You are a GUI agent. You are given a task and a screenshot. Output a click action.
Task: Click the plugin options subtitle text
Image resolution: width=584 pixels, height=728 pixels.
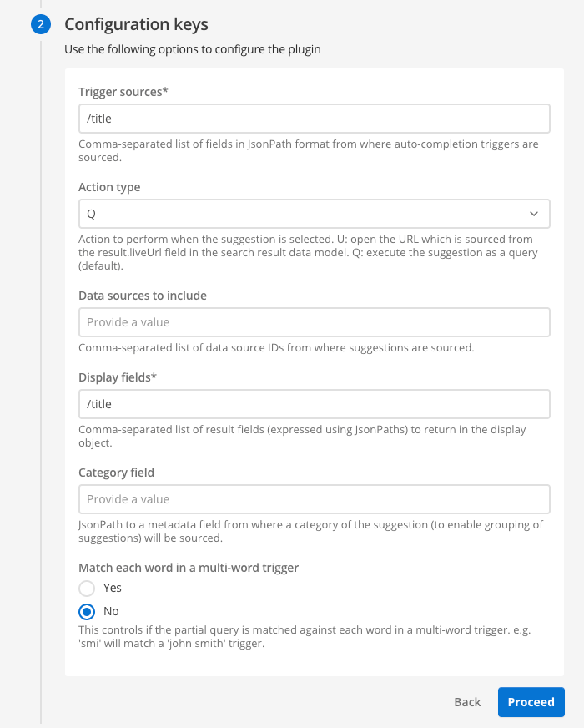click(193, 49)
